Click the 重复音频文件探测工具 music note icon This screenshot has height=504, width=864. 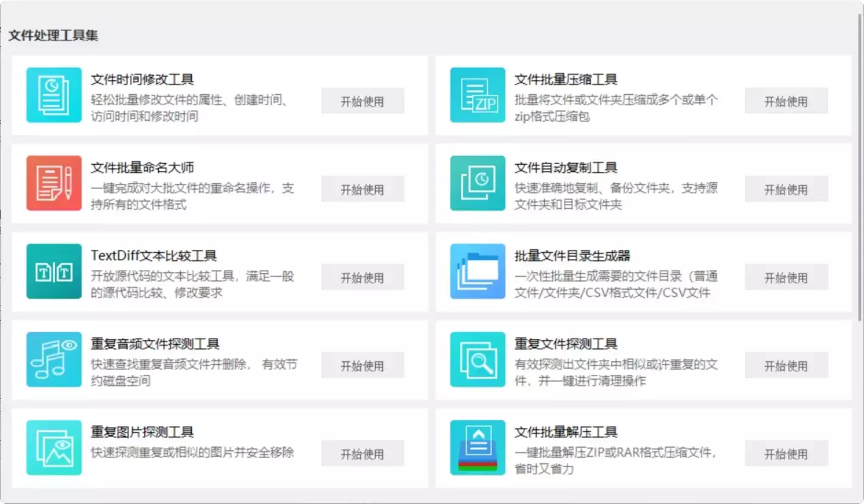coord(53,359)
